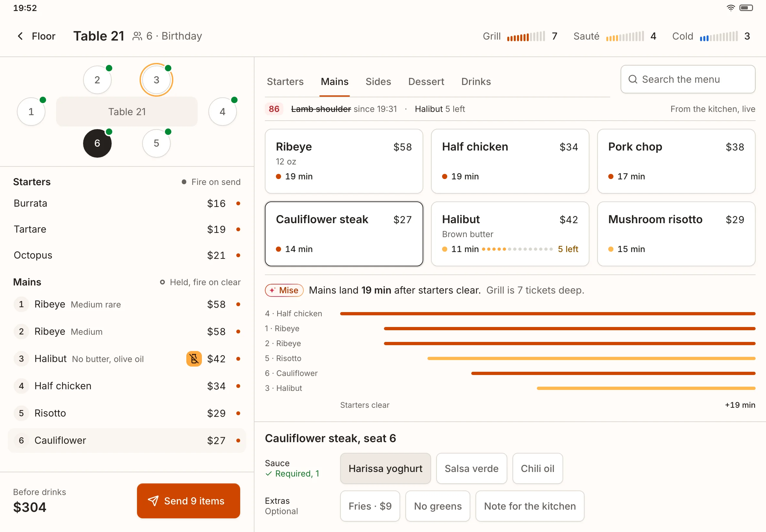Select seat 4 on the table map

222,112
